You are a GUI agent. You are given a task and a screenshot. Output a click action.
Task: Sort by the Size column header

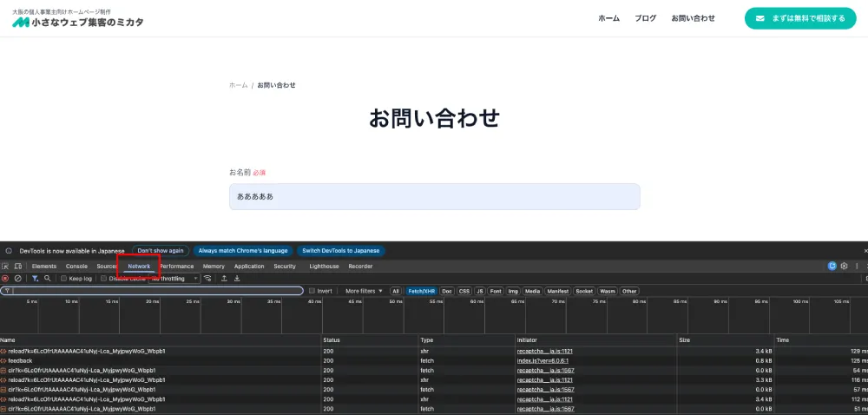click(725, 339)
